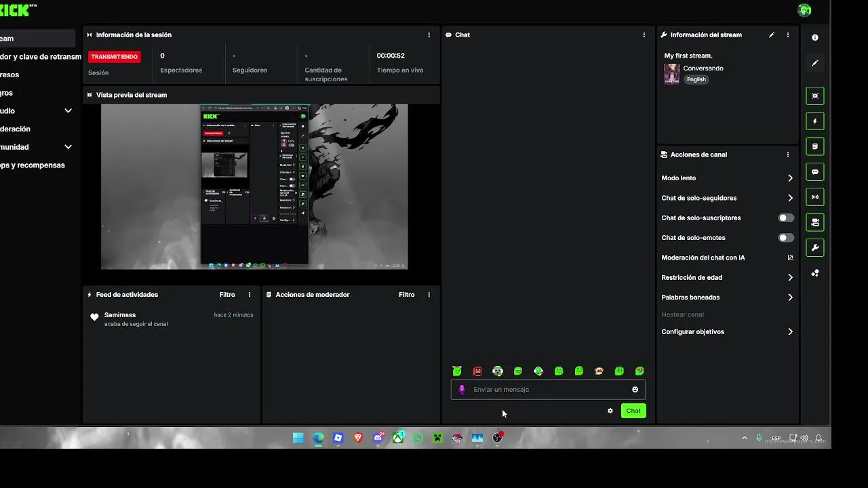Toggle Chat de solo-emotes switch
The width and height of the screenshot is (868, 488).
[x=786, y=238]
